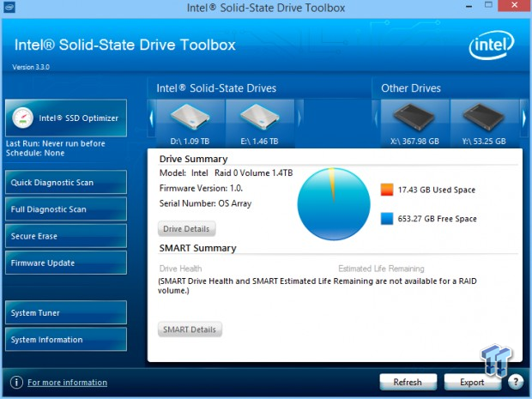Run the Quick Diagnostic Scan

66,182
